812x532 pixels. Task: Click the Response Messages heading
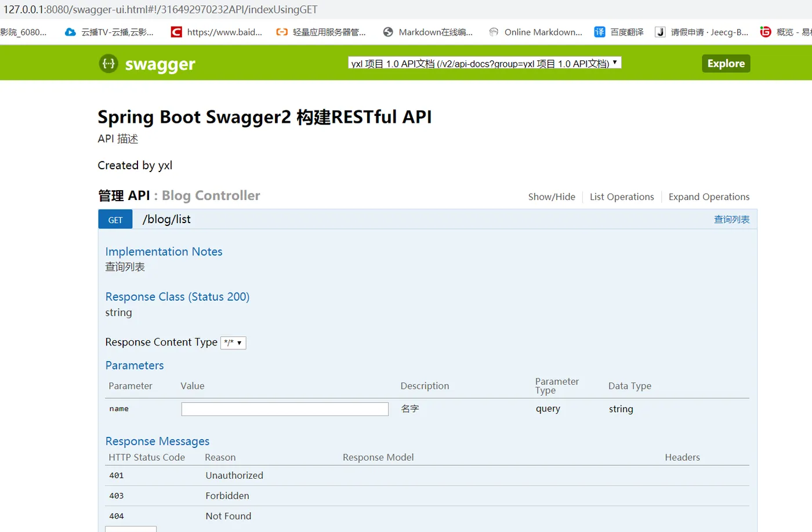[157, 442]
